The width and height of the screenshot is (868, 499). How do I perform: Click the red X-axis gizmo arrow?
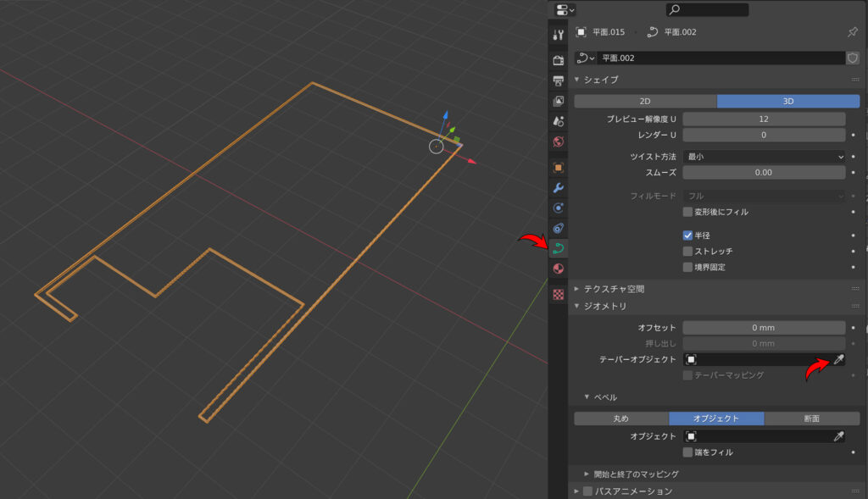471,162
